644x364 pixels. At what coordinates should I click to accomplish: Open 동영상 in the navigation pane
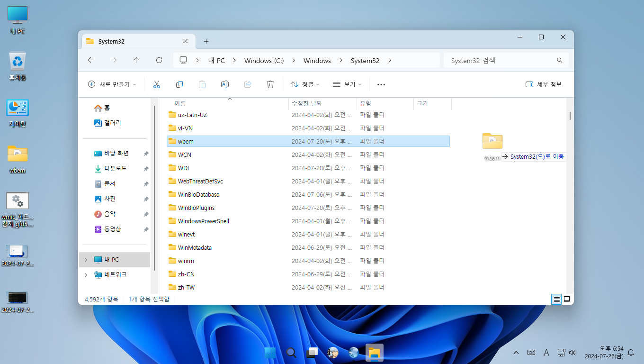click(107, 229)
